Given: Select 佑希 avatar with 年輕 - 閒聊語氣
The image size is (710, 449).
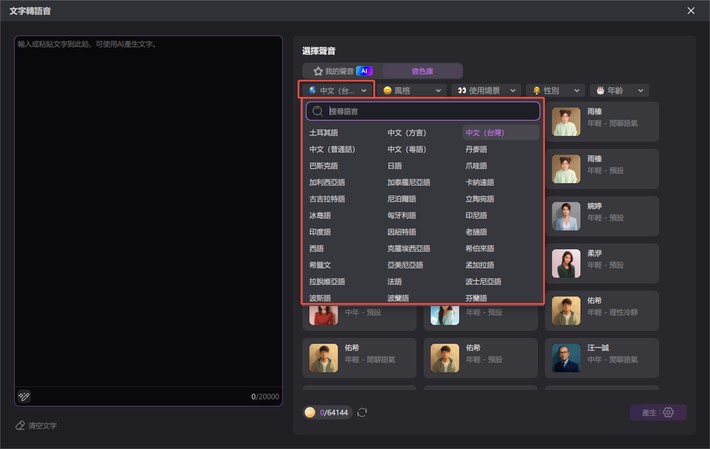Looking at the screenshot, I should (x=323, y=358).
